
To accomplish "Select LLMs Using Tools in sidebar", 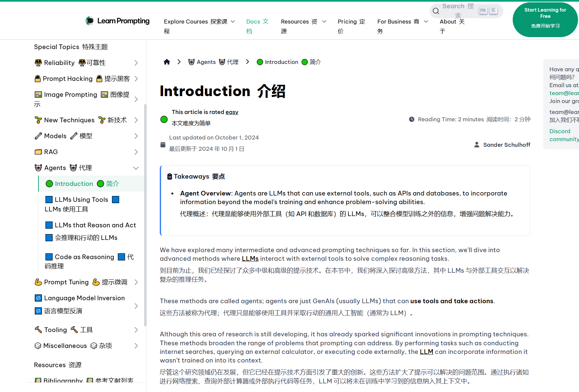I will (x=91, y=204).
